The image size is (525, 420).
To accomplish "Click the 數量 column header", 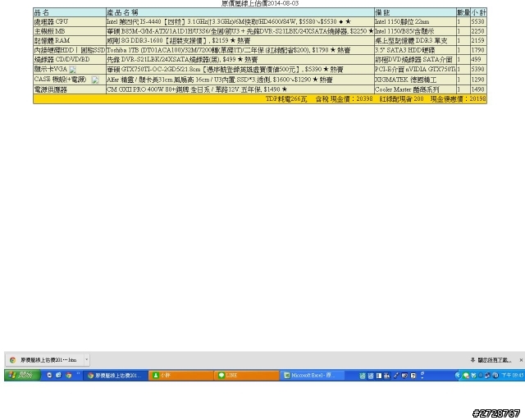I will (463, 13).
